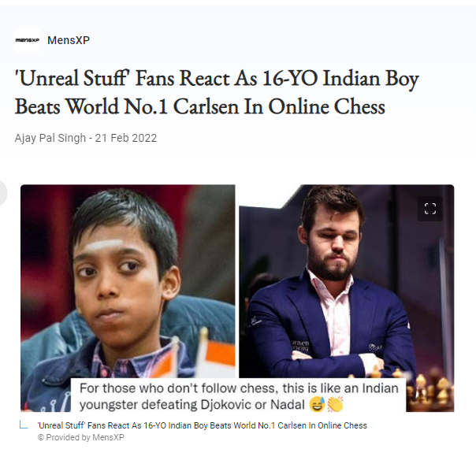The height and width of the screenshot is (475, 476).
Task: Click the date 21 Feb 2022
Action: (x=126, y=138)
